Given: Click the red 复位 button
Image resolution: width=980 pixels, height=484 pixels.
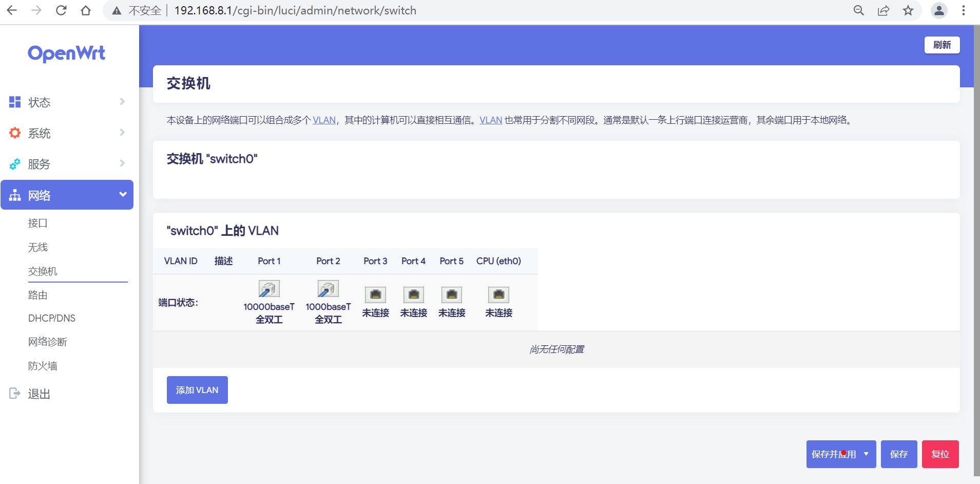Looking at the screenshot, I should (x=941, y=454).
